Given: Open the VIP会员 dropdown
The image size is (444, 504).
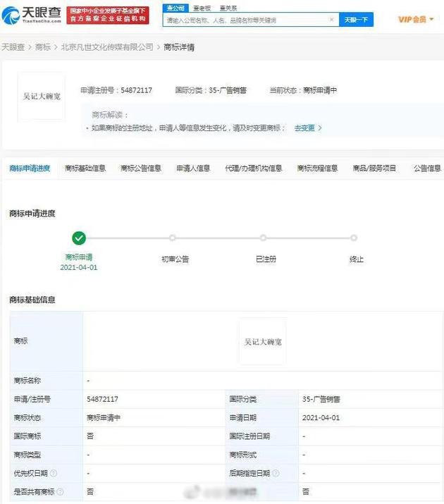Looking at the screenshot, I should 416,19.
